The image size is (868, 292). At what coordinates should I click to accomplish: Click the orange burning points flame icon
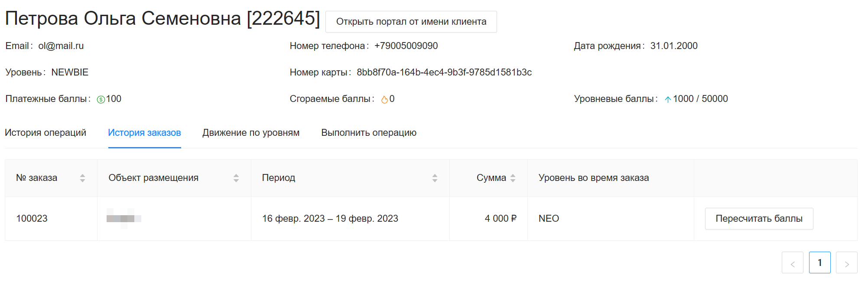coord(384,99)
